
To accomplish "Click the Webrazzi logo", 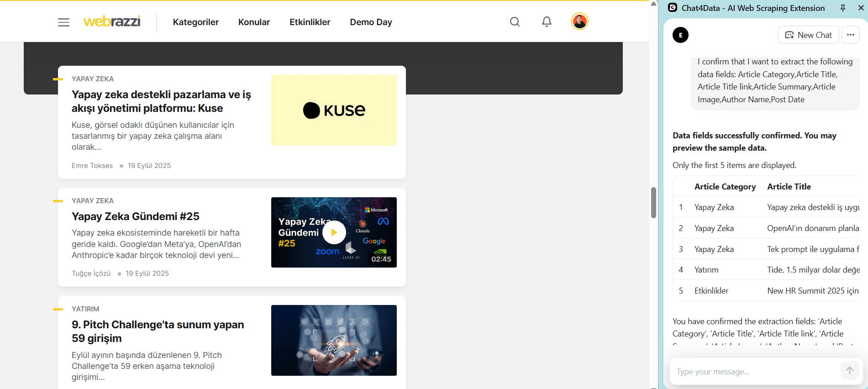I will pos(112,21).
